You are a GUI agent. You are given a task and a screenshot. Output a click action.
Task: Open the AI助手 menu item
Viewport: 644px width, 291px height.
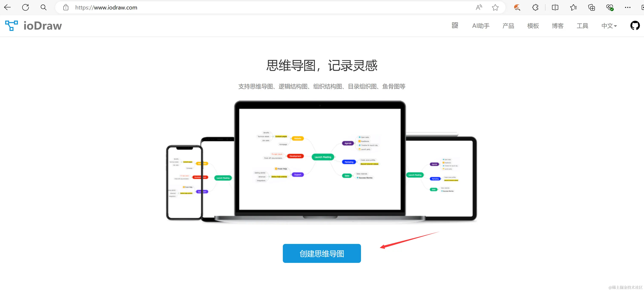click(480, 26)
